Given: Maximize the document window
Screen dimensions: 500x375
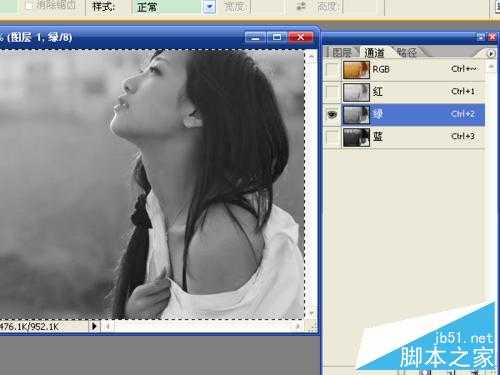Looking at the screenshot, I should (x=277, y=37).
